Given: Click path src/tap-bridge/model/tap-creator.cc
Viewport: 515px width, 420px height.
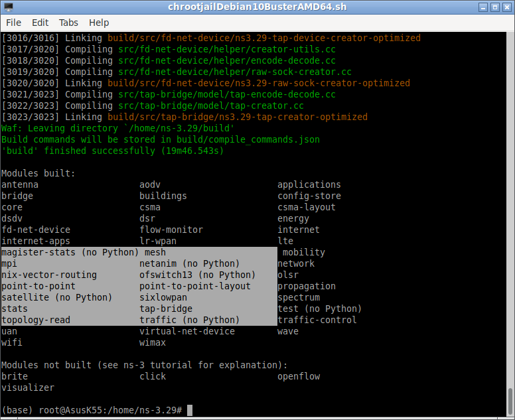Looking at the screenshot, I should tap(211, 105).
